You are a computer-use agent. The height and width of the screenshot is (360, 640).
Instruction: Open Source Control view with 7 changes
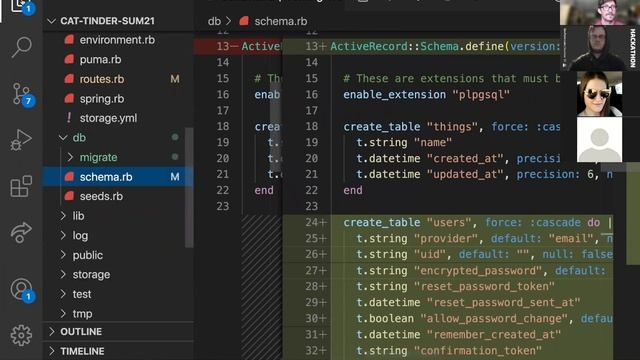[x=21, y=94]
